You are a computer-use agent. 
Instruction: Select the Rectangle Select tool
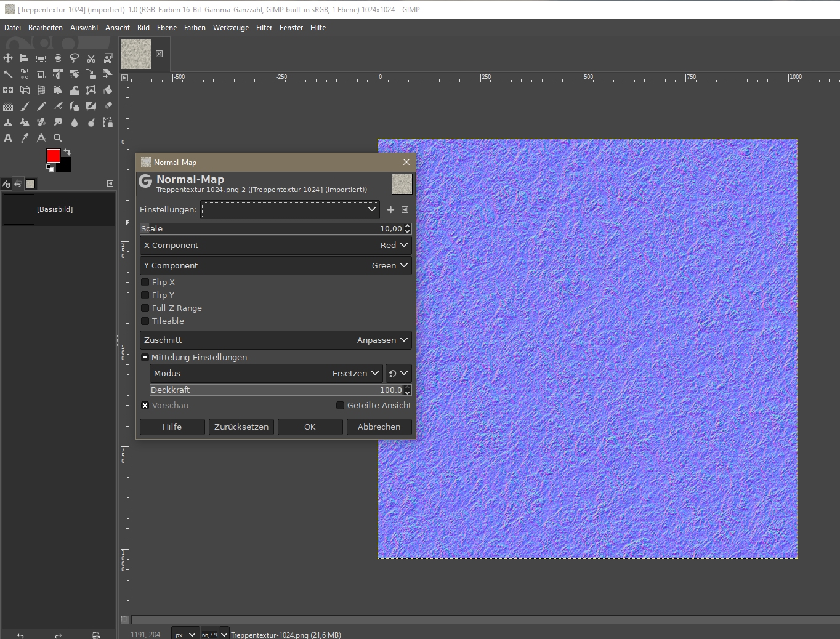pos(41,58)
